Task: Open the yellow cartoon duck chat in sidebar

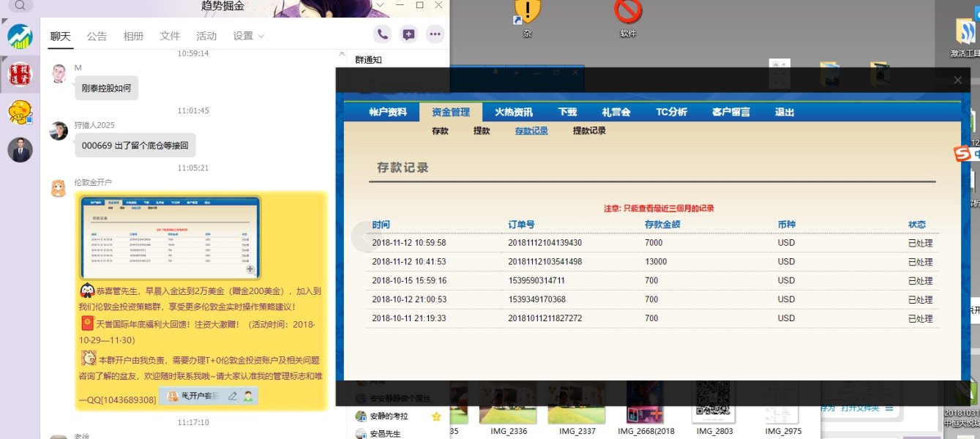Action: tap(20, 112)
